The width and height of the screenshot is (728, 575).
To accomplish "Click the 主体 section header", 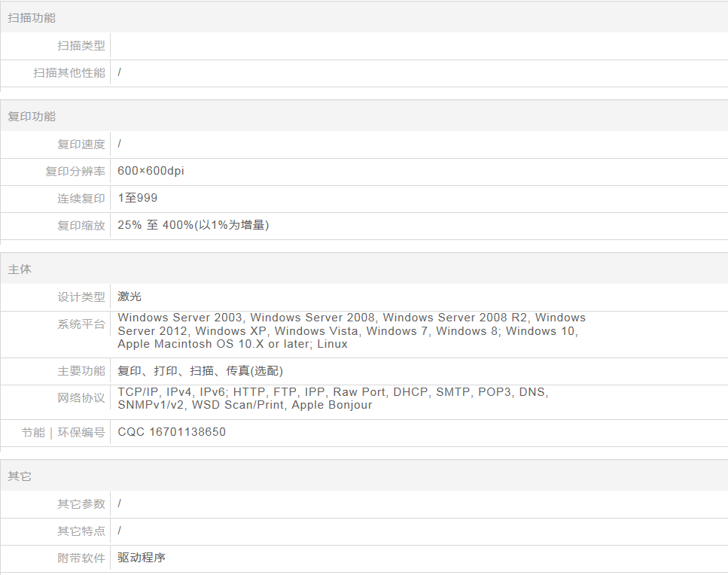I will [x=20, y=269].
